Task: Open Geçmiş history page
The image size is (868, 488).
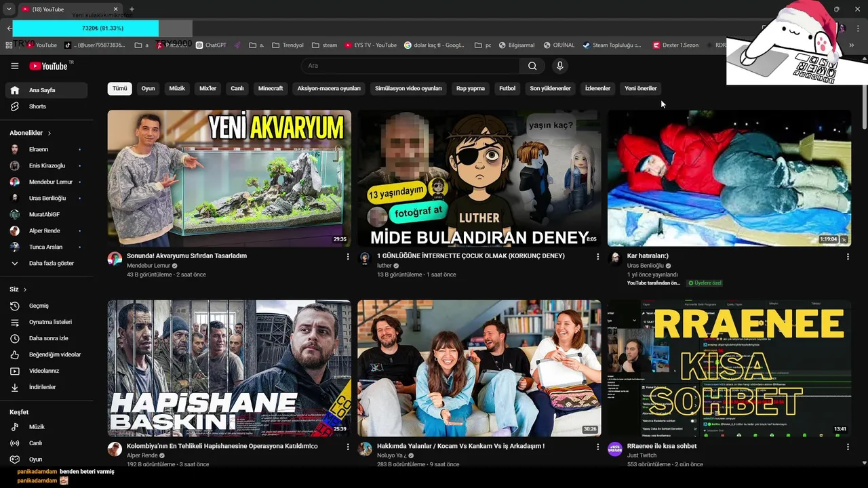Action: click(47, 306)
